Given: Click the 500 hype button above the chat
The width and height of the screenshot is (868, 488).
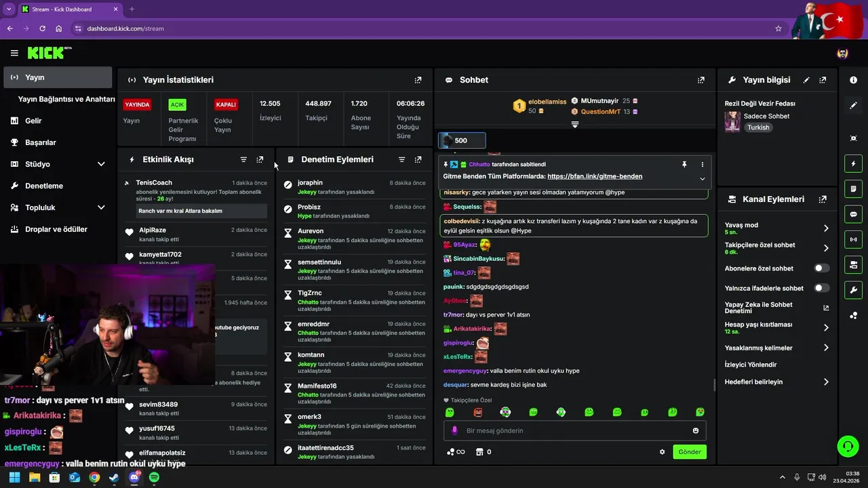Looking at the screenshot, I should [462, 140].
